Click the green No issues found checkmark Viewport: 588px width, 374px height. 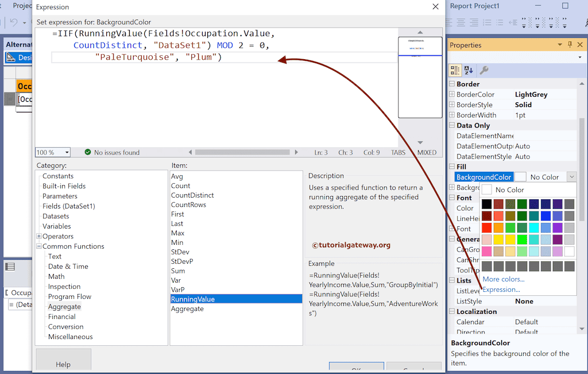88,152
